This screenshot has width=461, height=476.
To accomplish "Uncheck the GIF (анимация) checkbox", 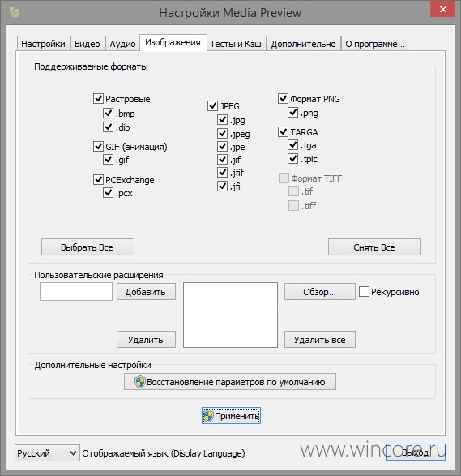I will click(98, 146).
